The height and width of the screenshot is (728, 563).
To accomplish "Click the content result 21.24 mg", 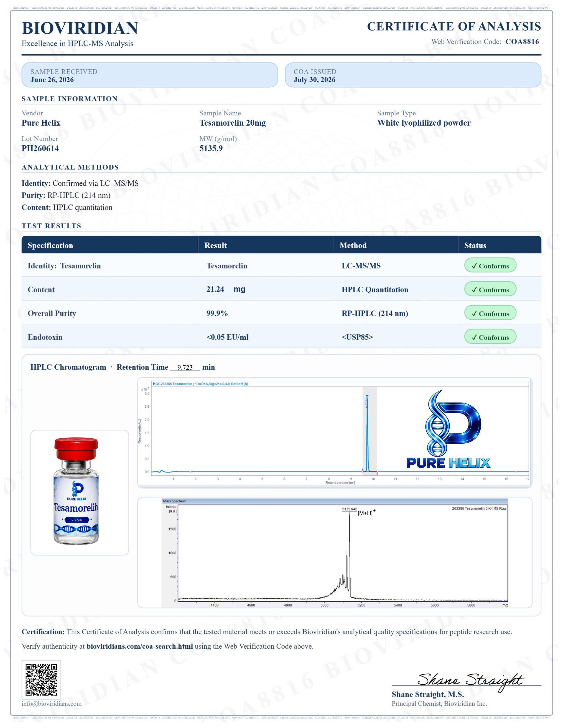I will point(226,289).
